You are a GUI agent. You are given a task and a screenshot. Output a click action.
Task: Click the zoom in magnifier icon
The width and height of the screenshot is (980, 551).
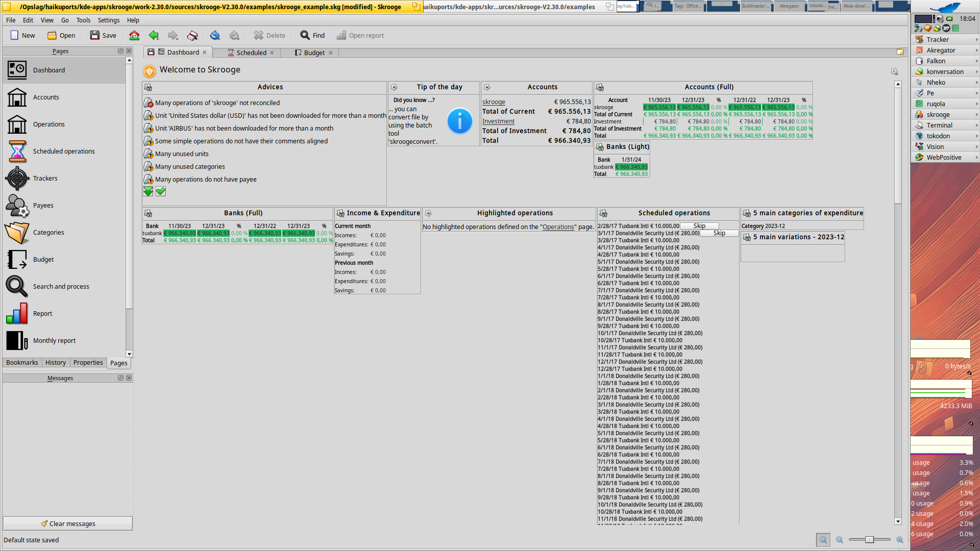900,540
